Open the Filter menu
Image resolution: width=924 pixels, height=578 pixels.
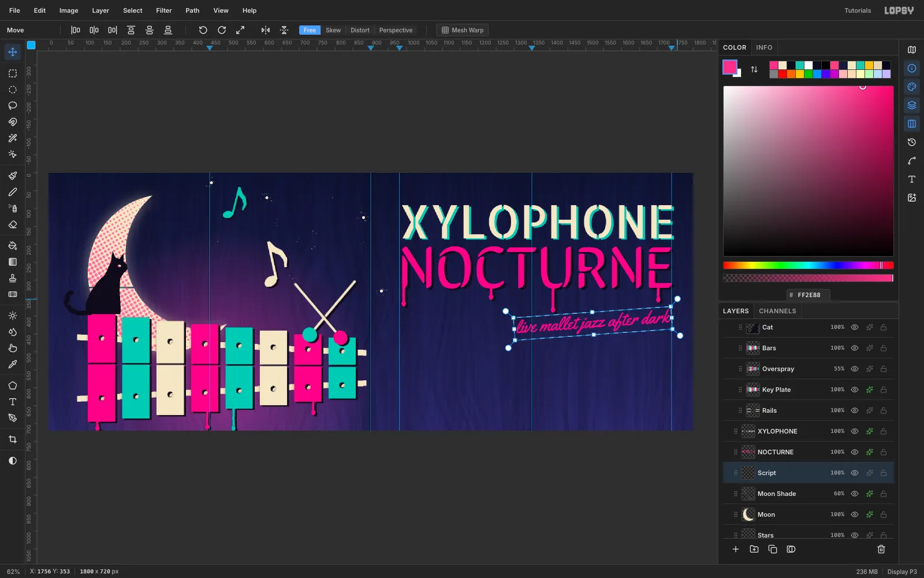[164, 10]
